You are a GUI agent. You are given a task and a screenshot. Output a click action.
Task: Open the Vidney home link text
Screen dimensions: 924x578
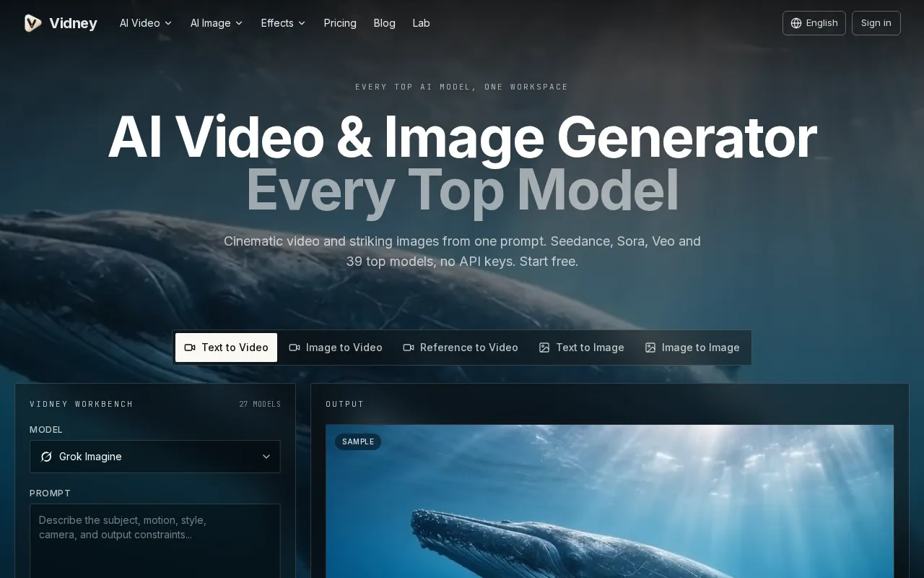coord(73,23)
